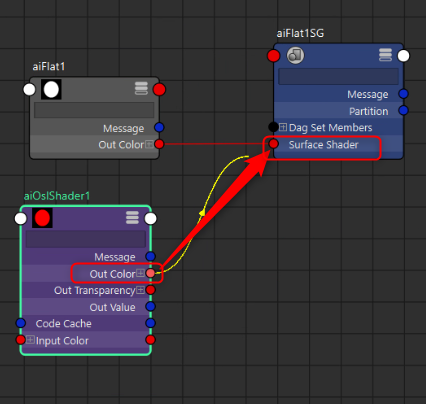Click Out Transparency red output port

(150, 290)
